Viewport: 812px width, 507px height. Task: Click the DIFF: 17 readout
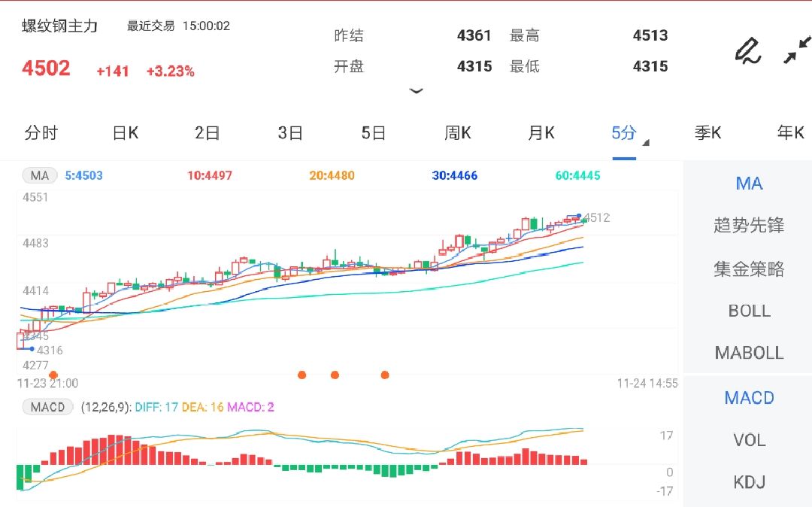click(x=156, y=407)
